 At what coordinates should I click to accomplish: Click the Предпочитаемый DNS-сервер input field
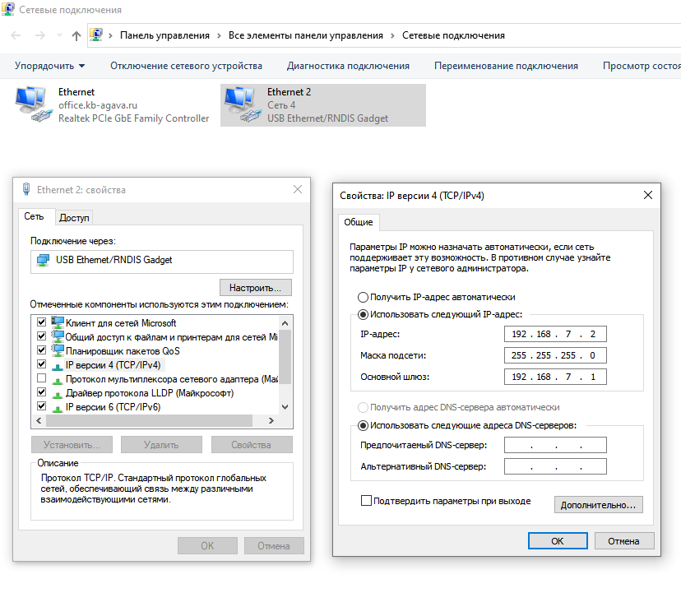coord(554,445)
